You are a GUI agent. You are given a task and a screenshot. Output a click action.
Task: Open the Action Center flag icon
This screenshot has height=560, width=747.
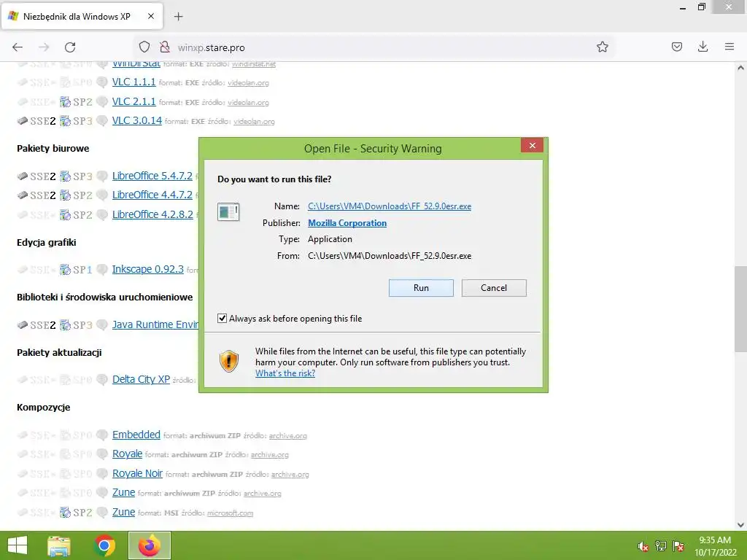click(678, 546)
